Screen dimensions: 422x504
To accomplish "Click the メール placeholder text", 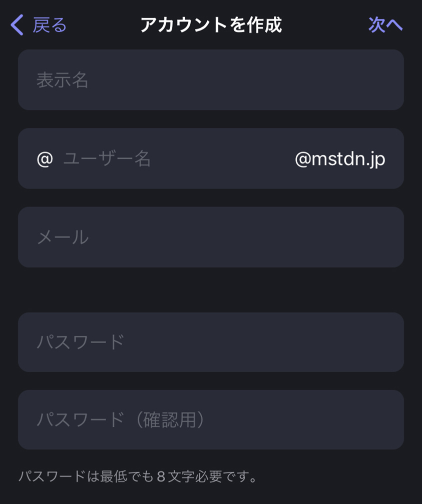I will 63,237.
